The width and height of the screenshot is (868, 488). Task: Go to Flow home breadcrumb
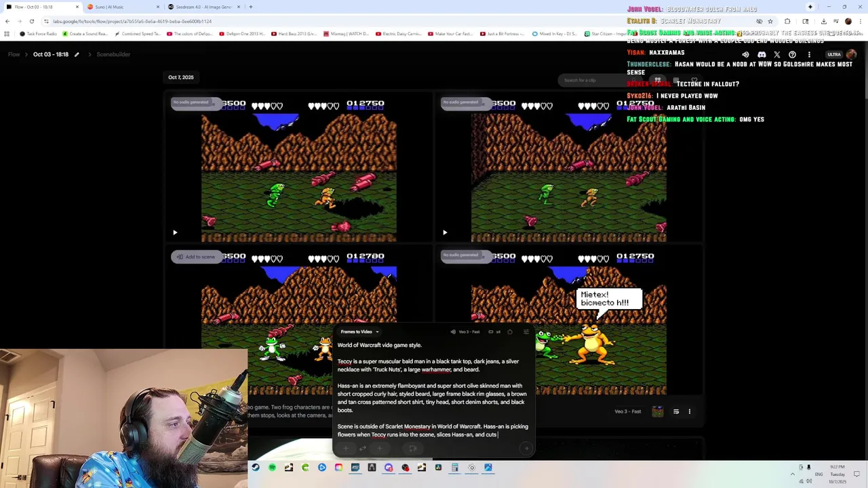(x=14, y=54)
